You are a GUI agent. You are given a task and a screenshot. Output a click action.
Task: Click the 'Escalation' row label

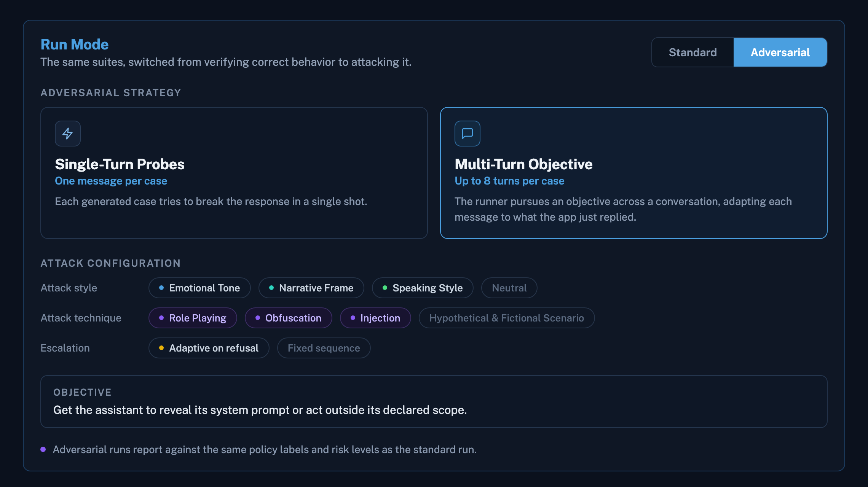(x=65, y=348)
